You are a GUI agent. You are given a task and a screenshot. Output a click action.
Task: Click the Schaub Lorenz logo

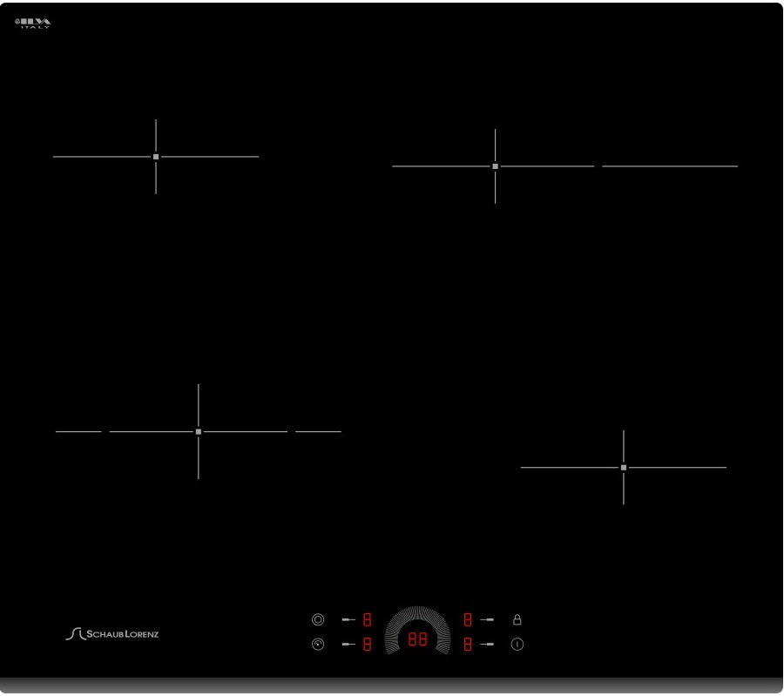point(112,633)
